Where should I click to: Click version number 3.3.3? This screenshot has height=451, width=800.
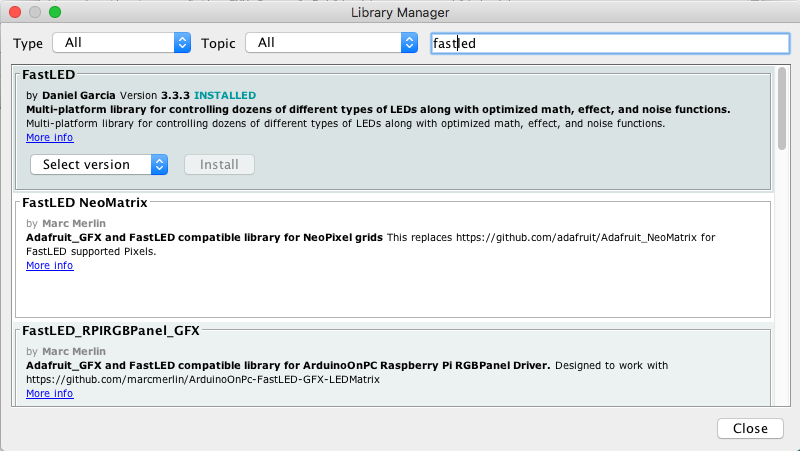pos(176,95)
